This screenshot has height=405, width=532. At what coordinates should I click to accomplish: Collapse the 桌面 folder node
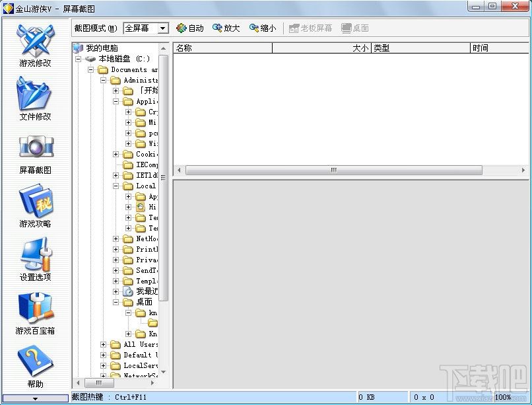coord(116,302)
